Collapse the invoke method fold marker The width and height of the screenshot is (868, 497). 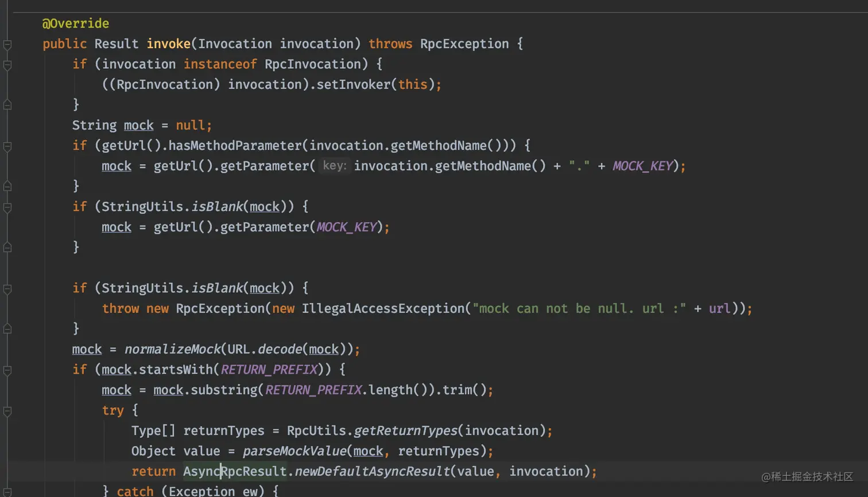[7, 45]
